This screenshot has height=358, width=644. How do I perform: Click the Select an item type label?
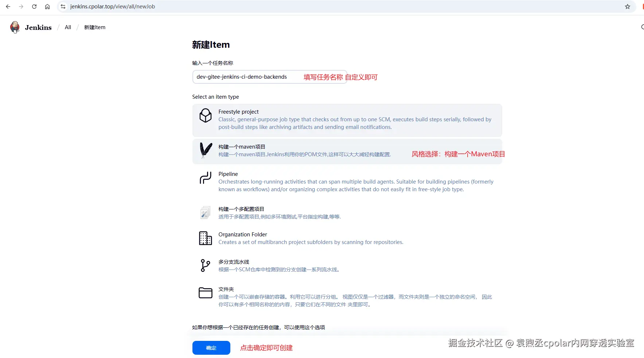click(216, 97)
